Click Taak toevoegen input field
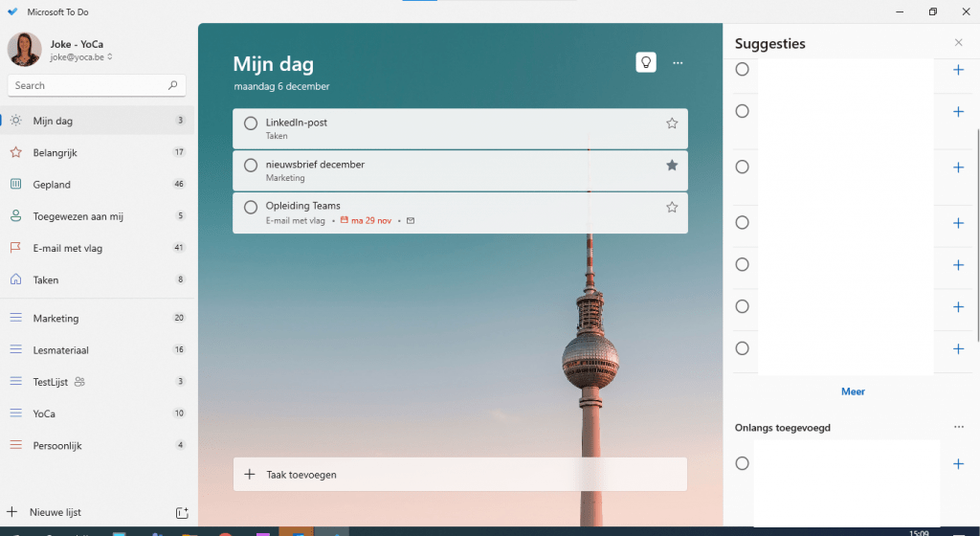Viewport: 980px width, 536px height. [460, 474]
